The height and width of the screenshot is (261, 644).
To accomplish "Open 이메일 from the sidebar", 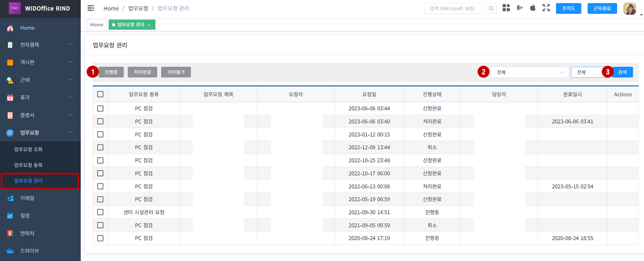I will pyautogui.click(x=27, y=198).
